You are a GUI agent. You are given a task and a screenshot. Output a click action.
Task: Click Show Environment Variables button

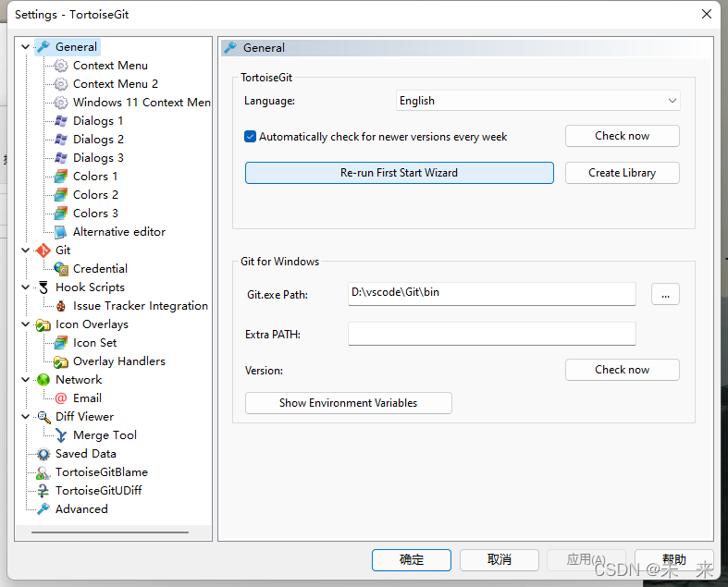coord(348,403)
